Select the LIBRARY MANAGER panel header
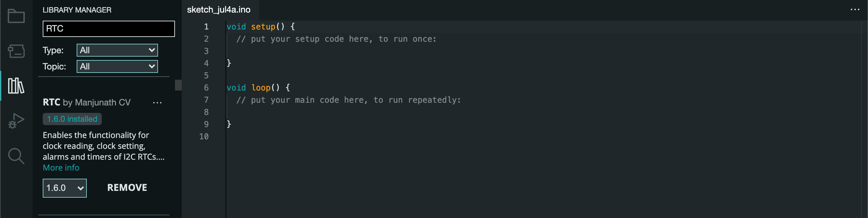This screenshot has height=218, width=868. click(x=77, y=10)
